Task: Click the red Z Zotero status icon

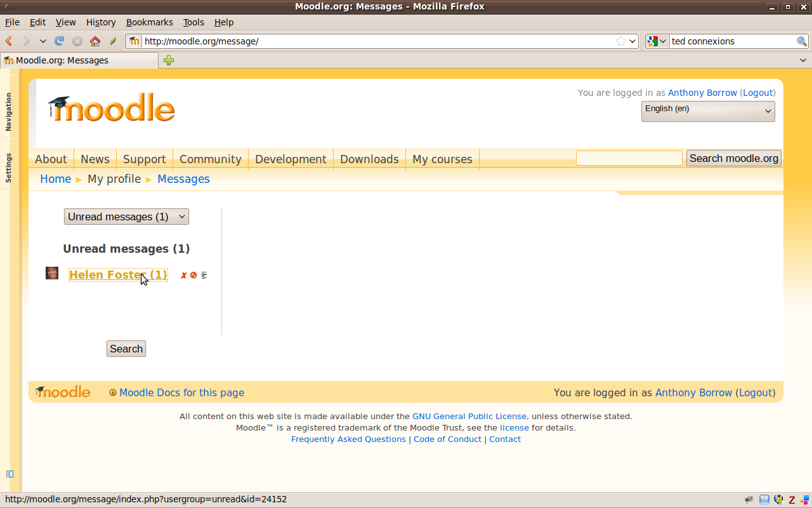Action: 792,500
